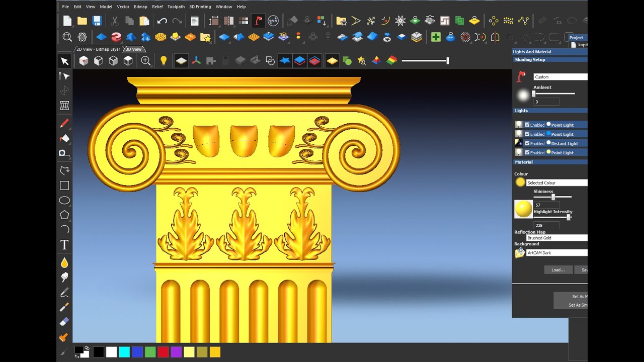644x362 pixels.
Task: Undo the last action
Action: (x=162, y=21)
